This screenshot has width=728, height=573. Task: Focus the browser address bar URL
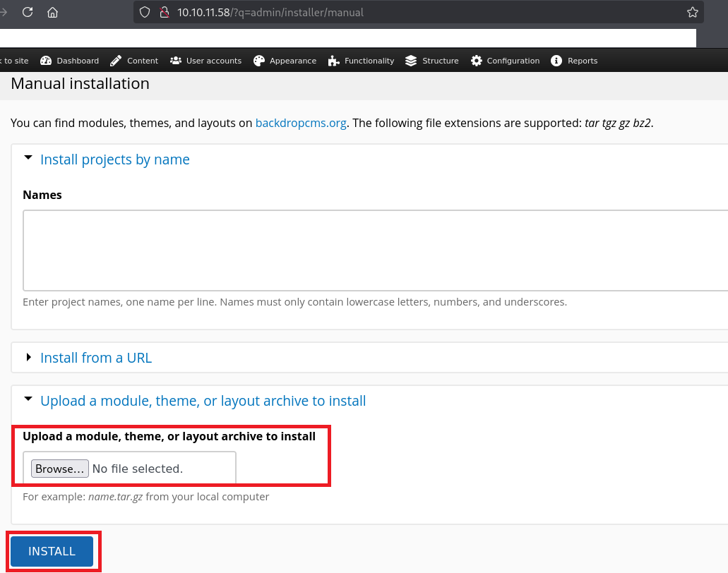point(424,12)
